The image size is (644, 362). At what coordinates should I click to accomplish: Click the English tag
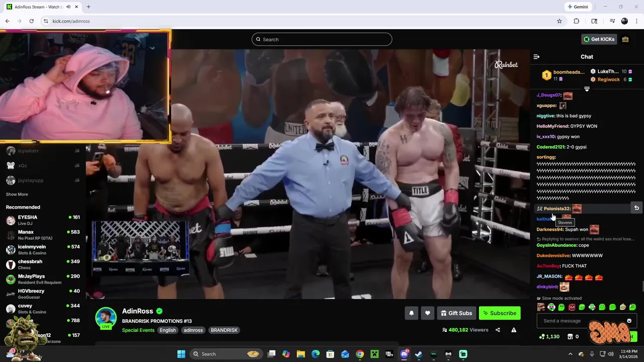pyautogui.click(x=168, y=330)
